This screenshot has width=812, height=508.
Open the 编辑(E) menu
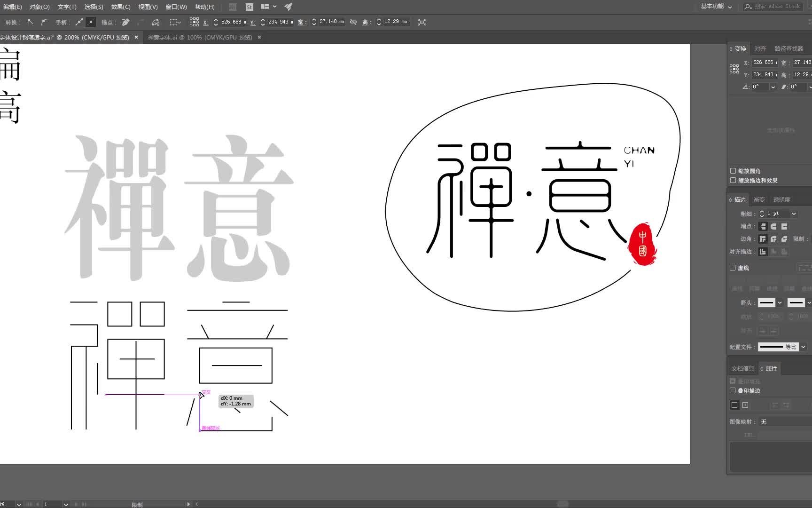(x=12, y=7)
